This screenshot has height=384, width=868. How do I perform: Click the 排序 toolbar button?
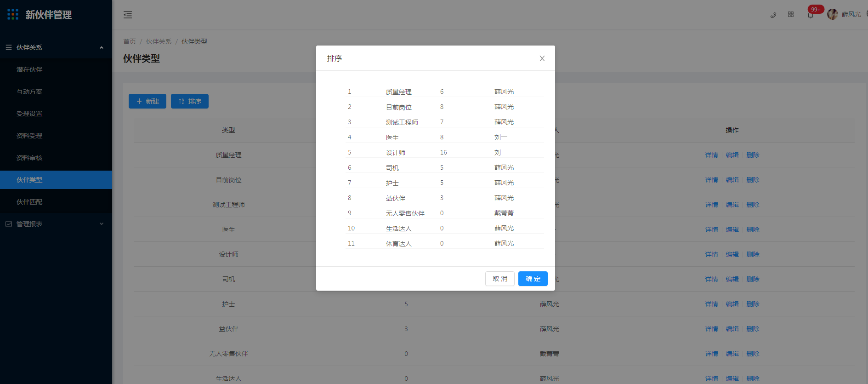[190, 101]
